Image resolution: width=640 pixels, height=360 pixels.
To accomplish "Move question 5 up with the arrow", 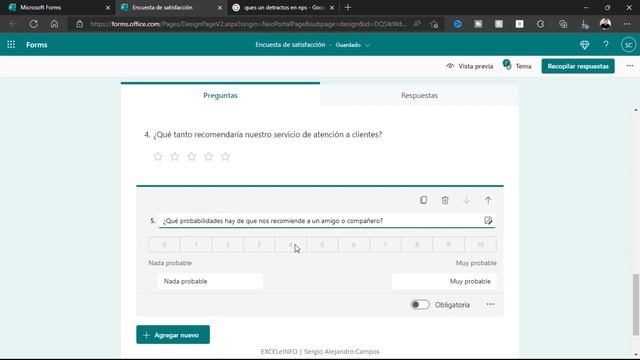I will click(x=488, y=200).
